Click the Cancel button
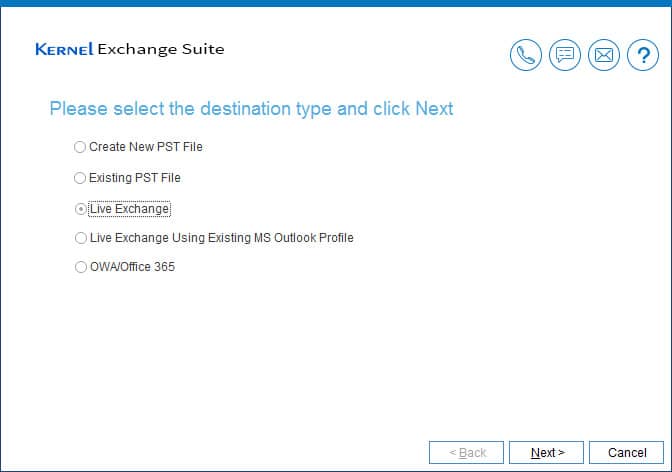The width and height of the screenshot is (672, 472). (x=626, y=452)
